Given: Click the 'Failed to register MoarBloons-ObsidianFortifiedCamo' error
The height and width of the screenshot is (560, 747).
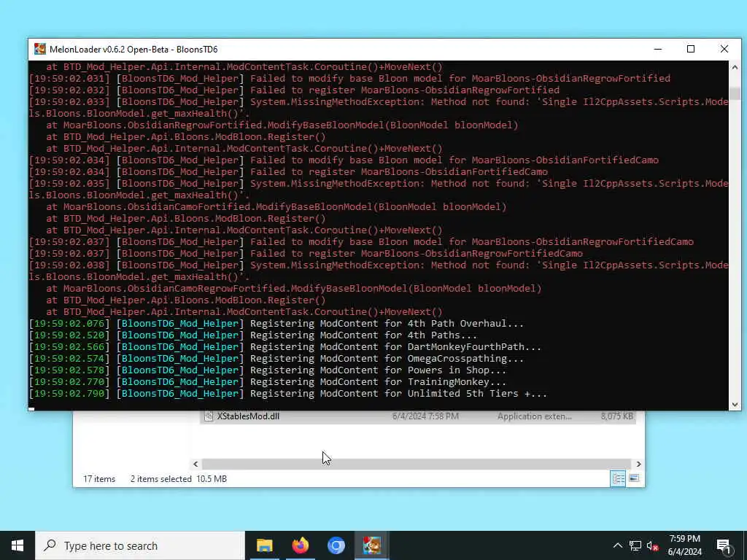Looking at the screenshot, I should (x=288, y=172).
